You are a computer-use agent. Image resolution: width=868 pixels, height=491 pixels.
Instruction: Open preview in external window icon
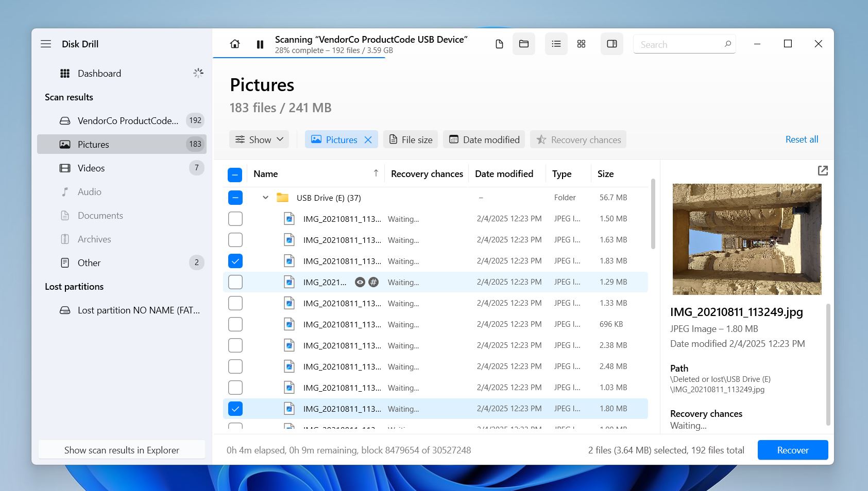tap(823, 170)
